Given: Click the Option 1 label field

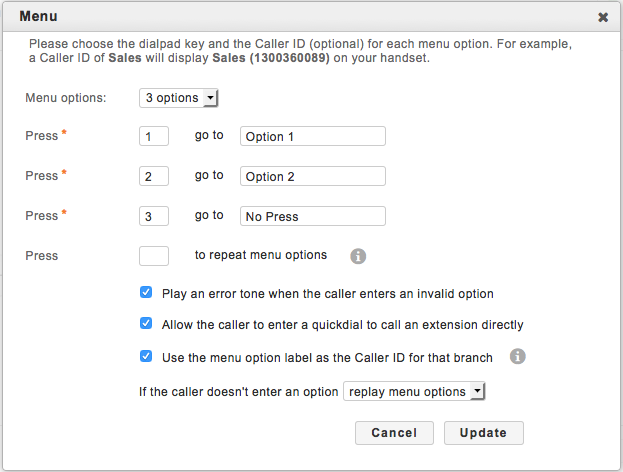Looking at the screenshot, I should pos(312,136).
